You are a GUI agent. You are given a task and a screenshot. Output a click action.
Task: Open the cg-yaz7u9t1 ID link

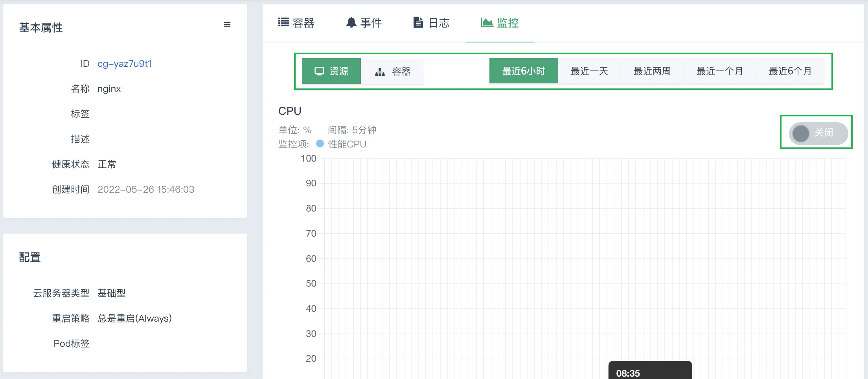125,64
